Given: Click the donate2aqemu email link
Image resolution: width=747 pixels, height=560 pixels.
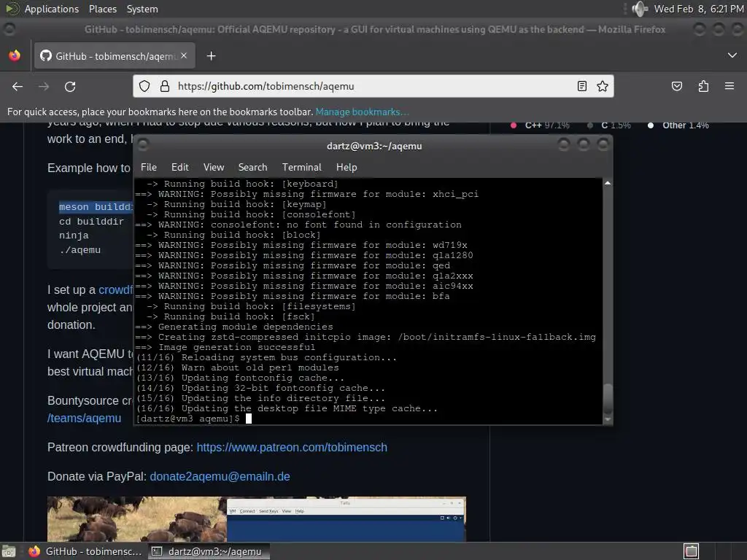Looking at the screenshot, I should click(x=220, y=476).
